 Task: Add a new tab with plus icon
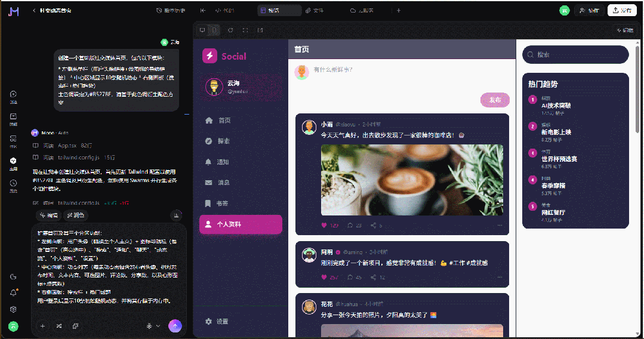(398, 11)
